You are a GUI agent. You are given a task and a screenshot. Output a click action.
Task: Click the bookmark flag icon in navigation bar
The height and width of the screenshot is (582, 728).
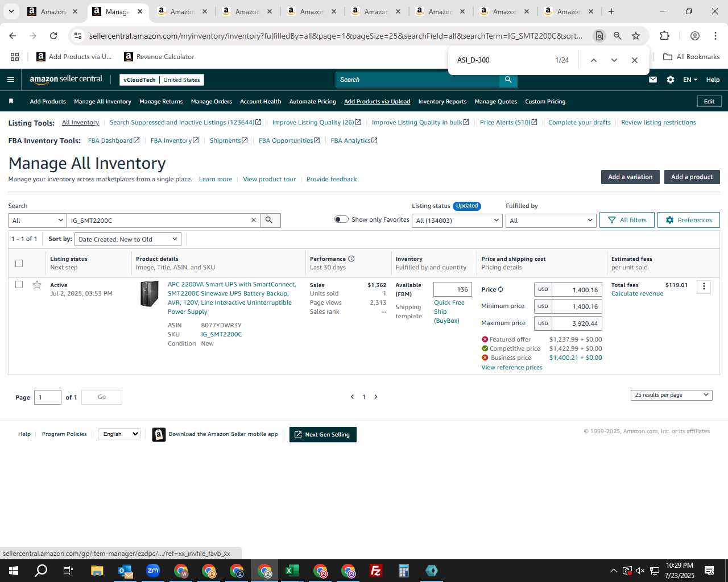click(x=11, y=101)
